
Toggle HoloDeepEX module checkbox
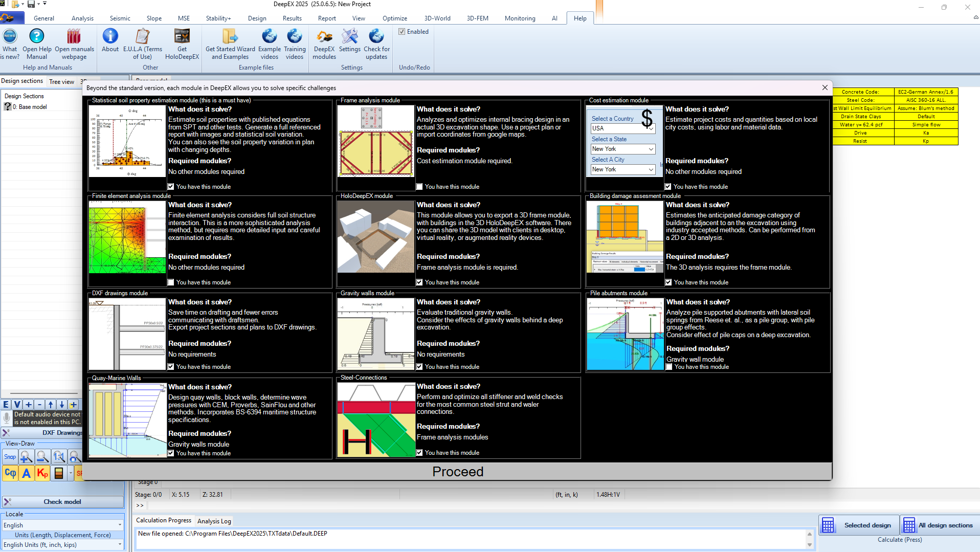[x=419, y=282]
